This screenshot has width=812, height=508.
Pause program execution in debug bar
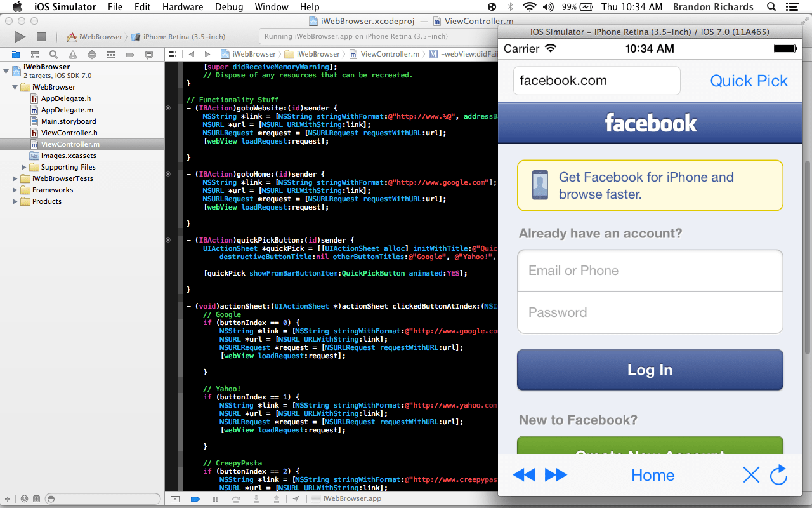click(216, 499)
